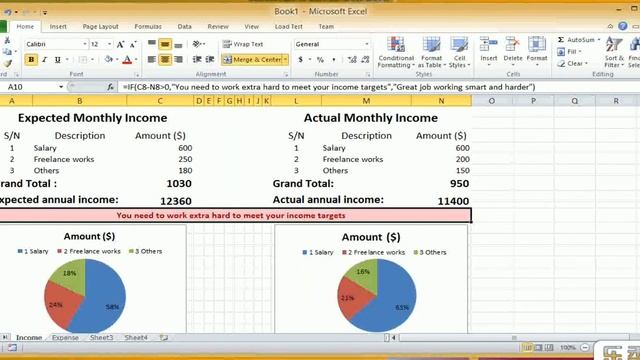Click Decrease Decimal icon
This screenshot has width=640, height=360.
tap(365, 60)
